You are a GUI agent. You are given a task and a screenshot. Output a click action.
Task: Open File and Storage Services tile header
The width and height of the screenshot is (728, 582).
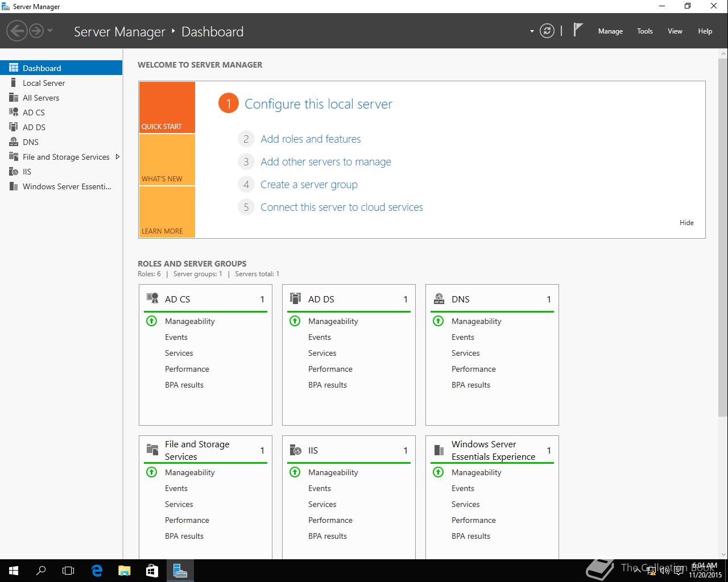205,450
